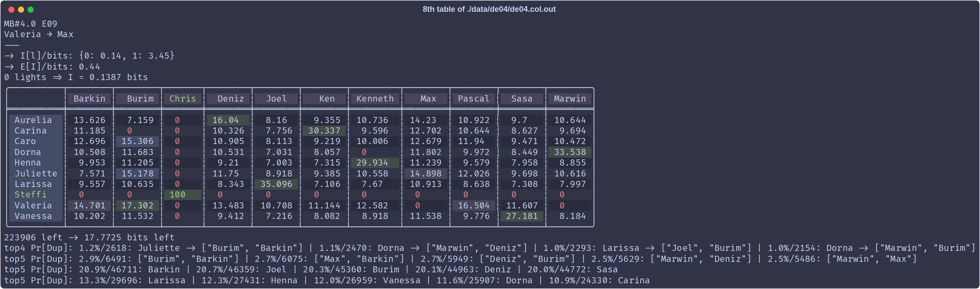Click the 'E[I]/bits: 0.44' line
This screenshot has width=980, height=289.
[52, 67]
